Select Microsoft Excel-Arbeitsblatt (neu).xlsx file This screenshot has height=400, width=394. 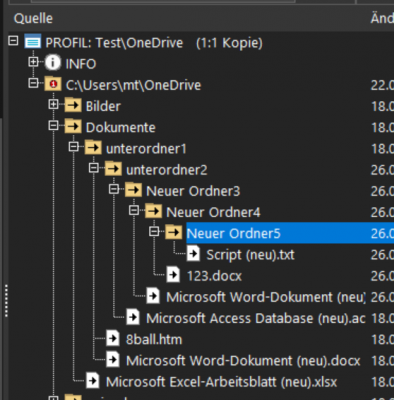[221, 382]
